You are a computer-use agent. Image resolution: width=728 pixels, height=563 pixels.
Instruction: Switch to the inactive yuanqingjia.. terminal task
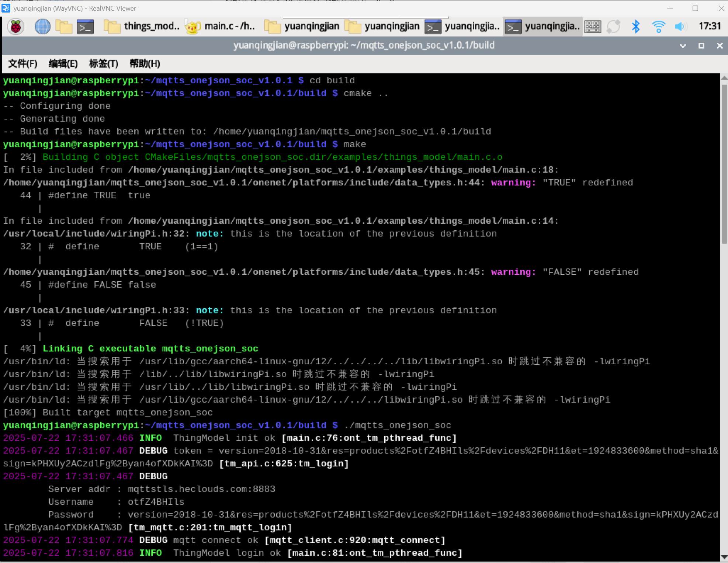point(462,27)
